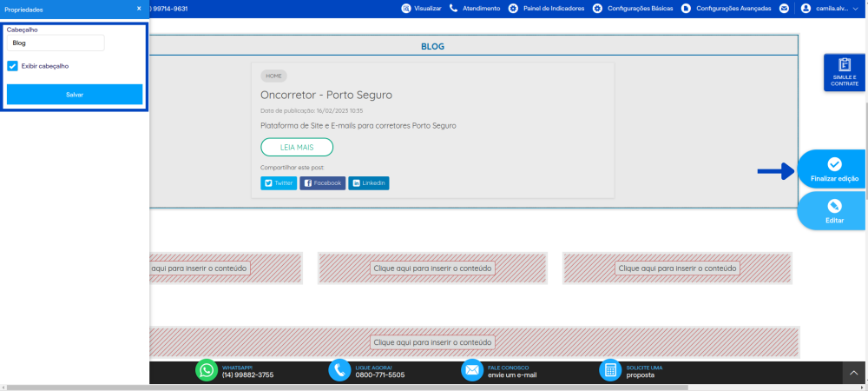Open Painel de Indicadores menu label

coord(554,9)
